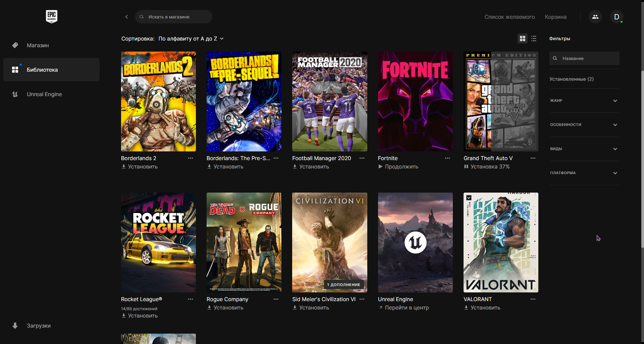Install Borderlands: The Pre-Sequel via Установить
644x344 pixels.
point(225,166)
